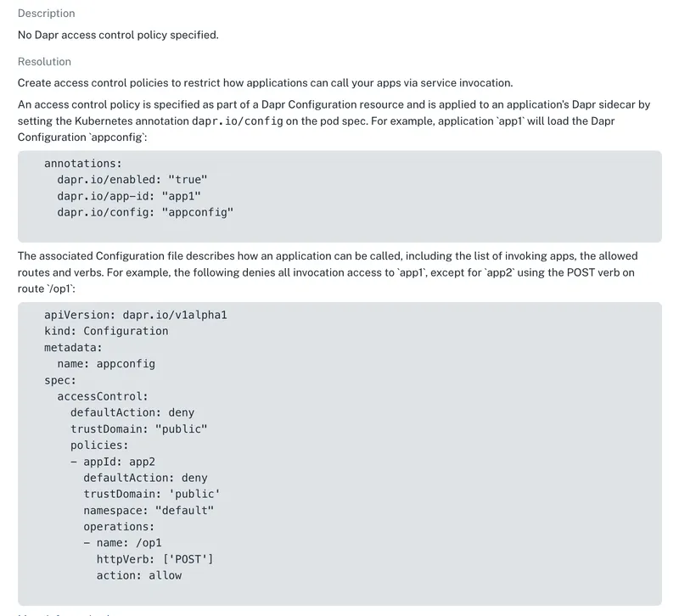
Task: Click the 'policies:' code line
Action: point(99,445)
